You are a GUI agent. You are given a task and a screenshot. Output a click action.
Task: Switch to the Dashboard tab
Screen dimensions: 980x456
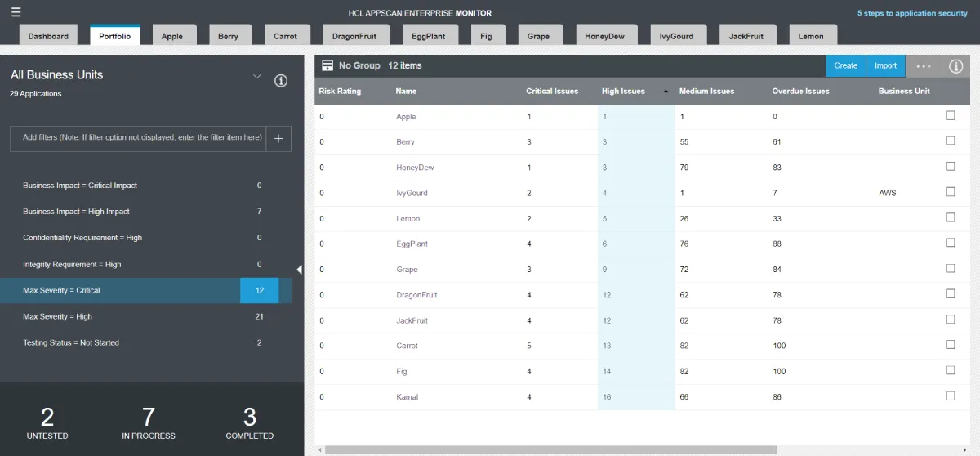pyautogui.click(x=48, y=36)
